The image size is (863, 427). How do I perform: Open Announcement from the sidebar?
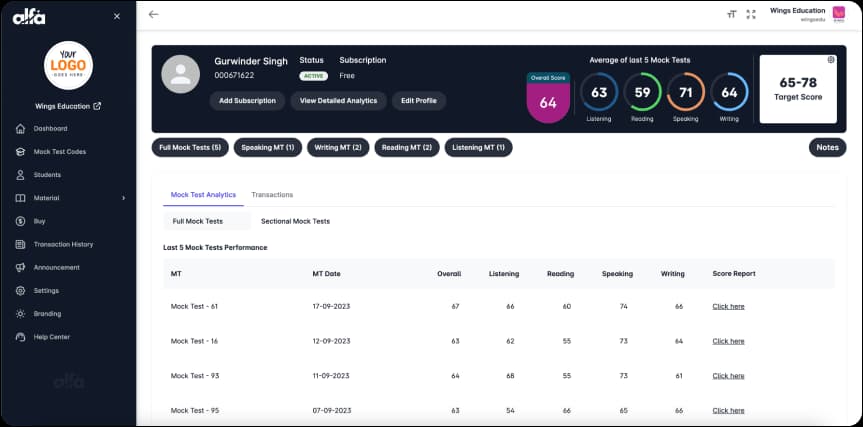(56, 267)
